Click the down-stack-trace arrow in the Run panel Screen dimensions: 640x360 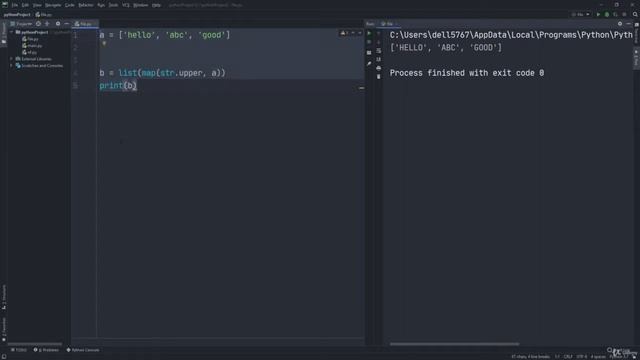pos(379,42)
